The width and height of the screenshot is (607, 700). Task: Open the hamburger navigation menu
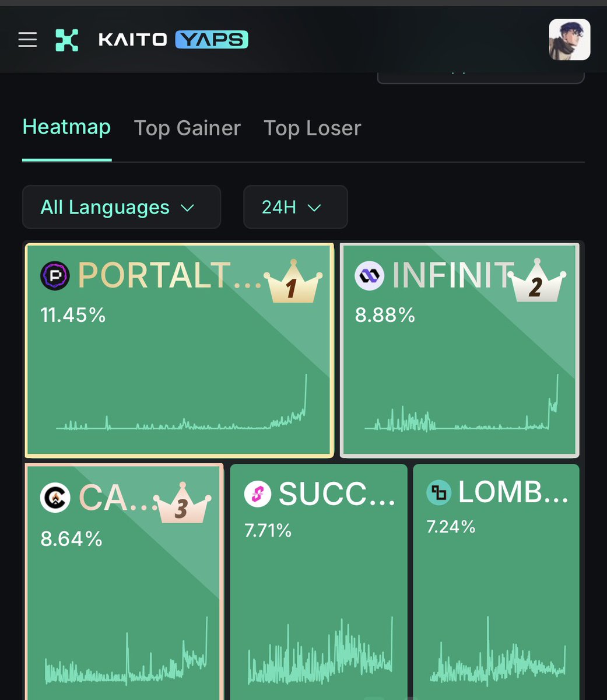pyautogui.click(x=27, y=40)
